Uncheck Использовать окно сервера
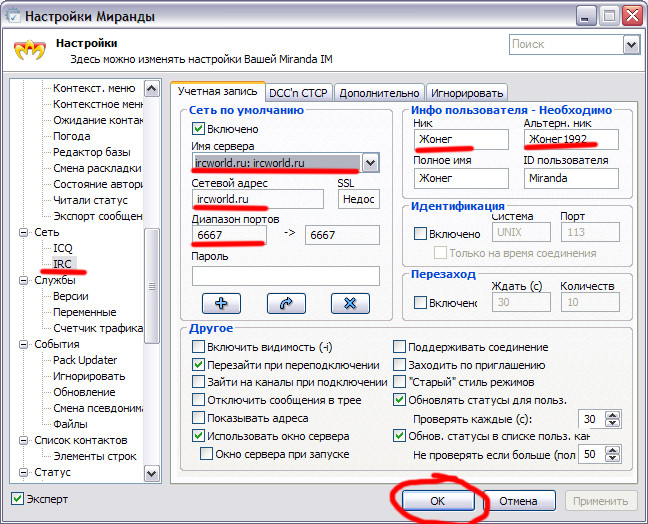648x524 pixels. (198, 436)
